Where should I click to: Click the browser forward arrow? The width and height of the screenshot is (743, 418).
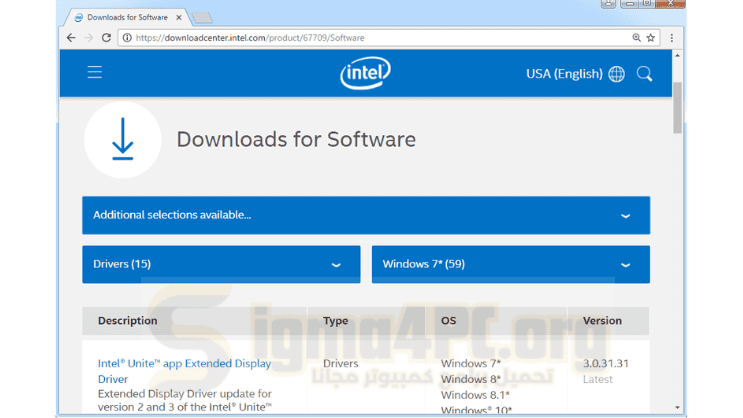[89, 38]
